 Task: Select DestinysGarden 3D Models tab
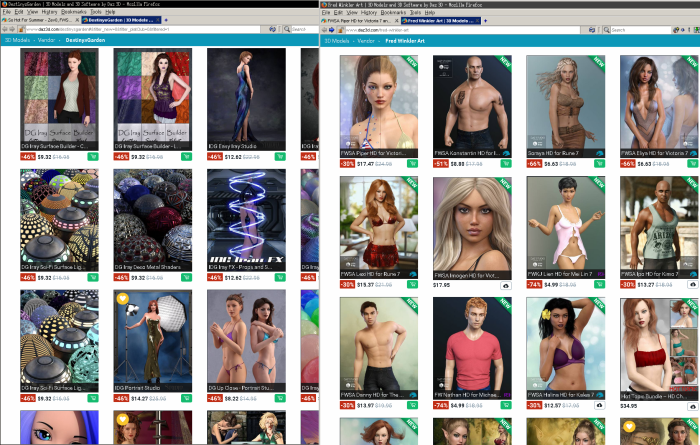click(x=121, y=20)
